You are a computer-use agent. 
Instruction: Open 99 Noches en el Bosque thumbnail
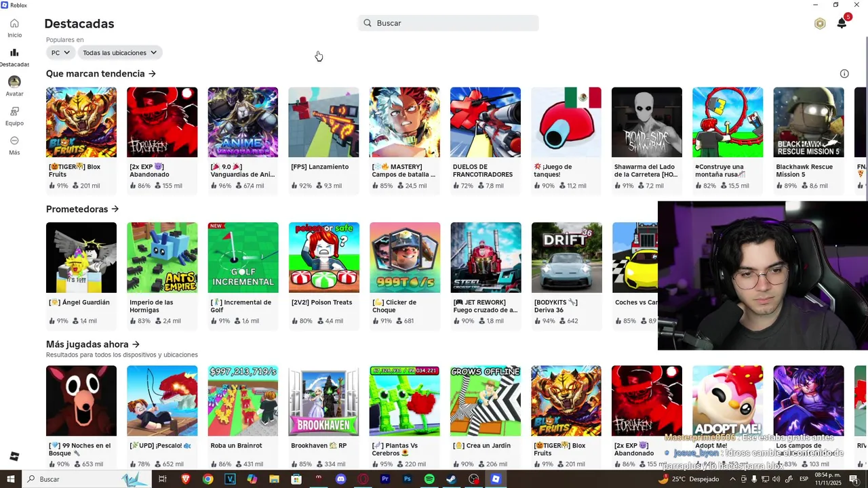[x=81, y=401]
